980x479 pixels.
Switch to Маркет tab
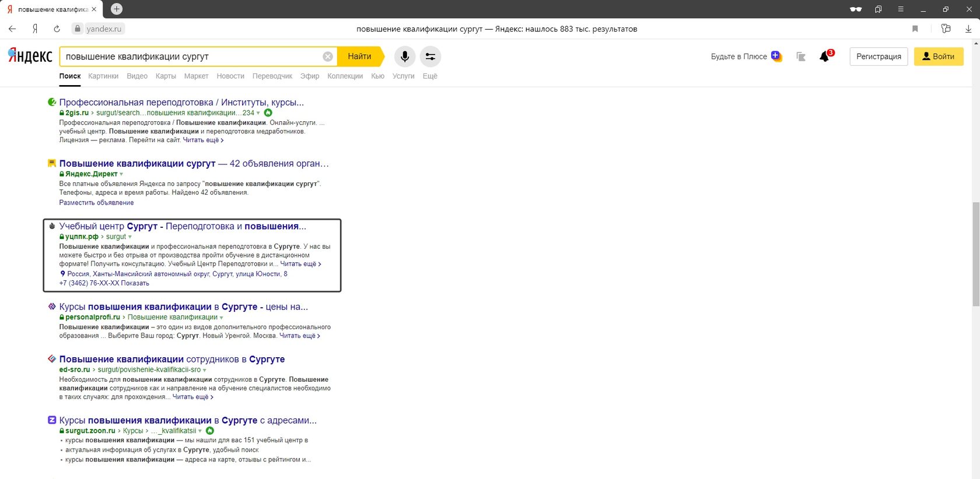click(196, 76)
